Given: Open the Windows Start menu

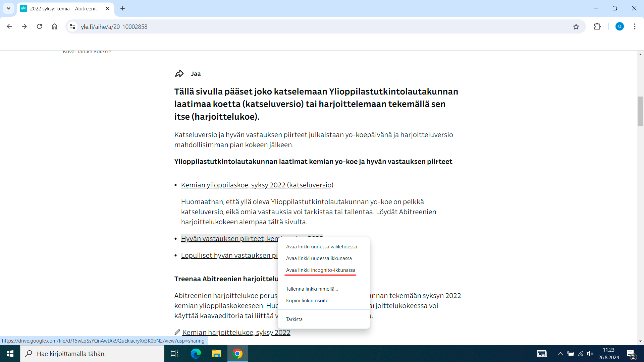Looking at the screenshot, I should click(10, 354).
